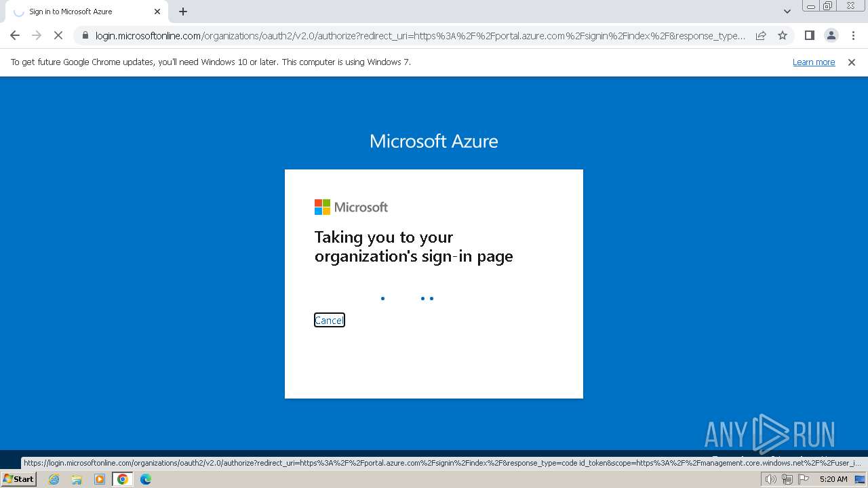
Task: Open the network tray icon
Action: (x=787, y=479)
